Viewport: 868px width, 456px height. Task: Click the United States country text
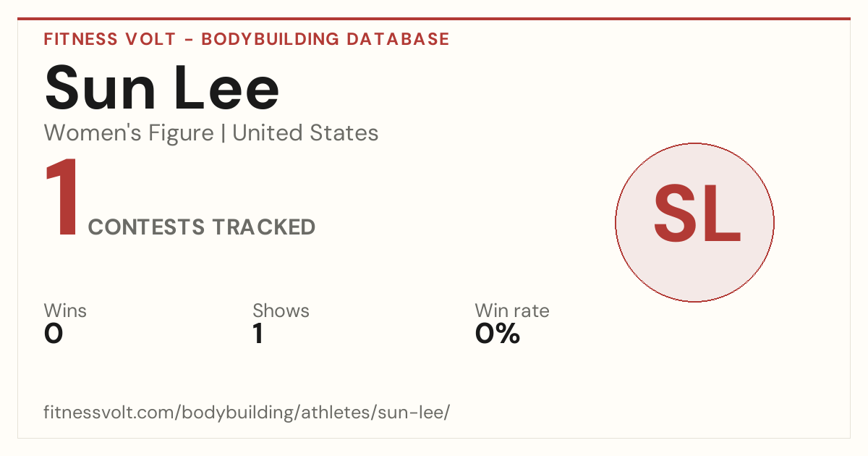305,133
